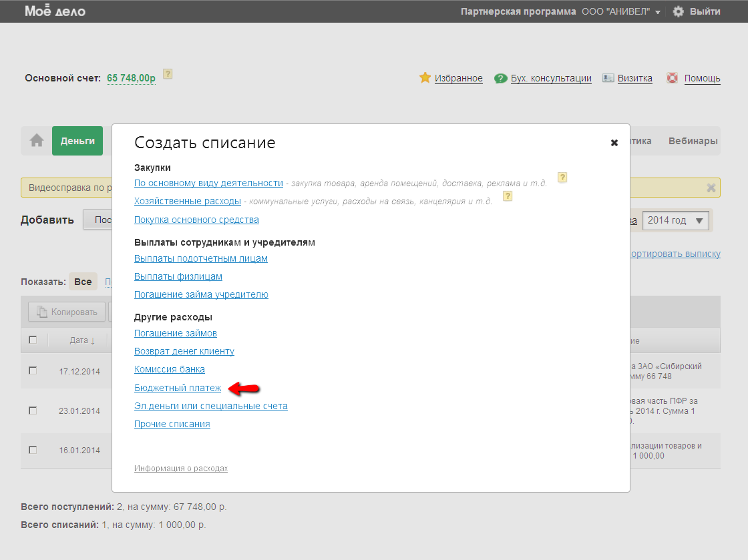Viewport: 748px width, 560px height.
Task: Open the settings gear icon
Action: pos(678,11)
